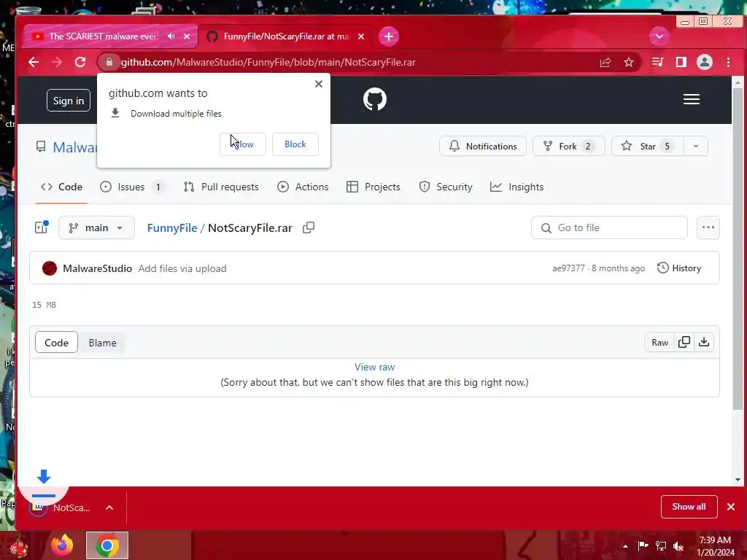Block multiple file downloads
The height and width of the screenshot is (560, 747).
click(295, 144)
